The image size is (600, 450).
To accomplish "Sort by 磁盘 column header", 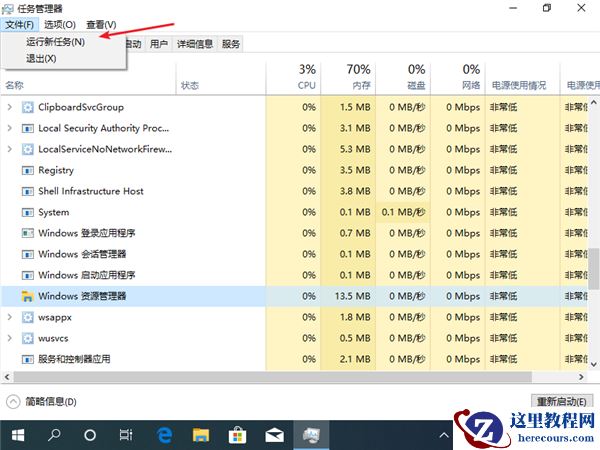I will 403,78.
